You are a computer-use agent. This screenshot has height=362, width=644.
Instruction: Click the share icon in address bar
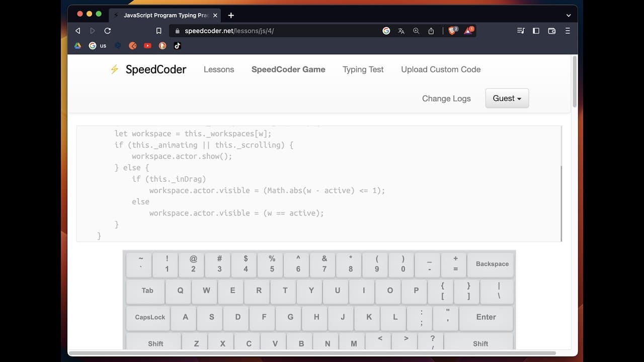click(431, 31)
